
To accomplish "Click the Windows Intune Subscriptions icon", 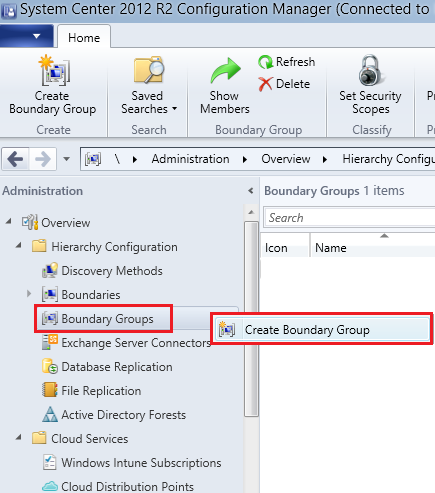I will coord(50,462).
